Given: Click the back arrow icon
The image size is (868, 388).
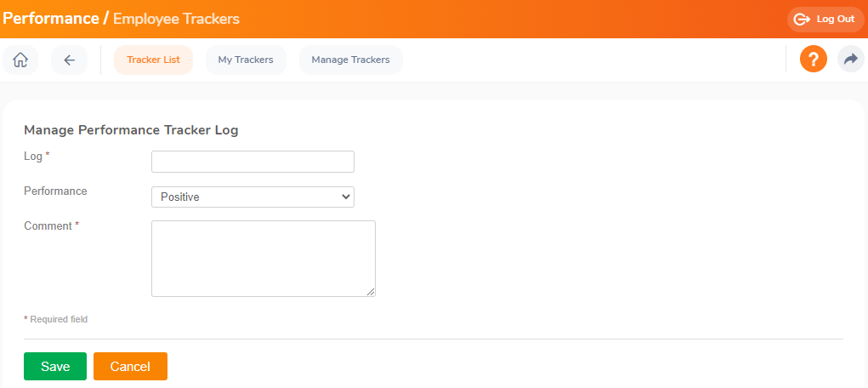Looking at the screenshot, I should [69, 60].
